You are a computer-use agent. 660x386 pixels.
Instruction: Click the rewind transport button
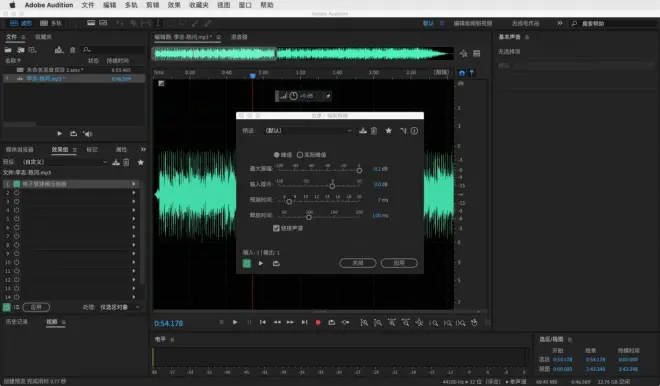[x=277, y=322]
